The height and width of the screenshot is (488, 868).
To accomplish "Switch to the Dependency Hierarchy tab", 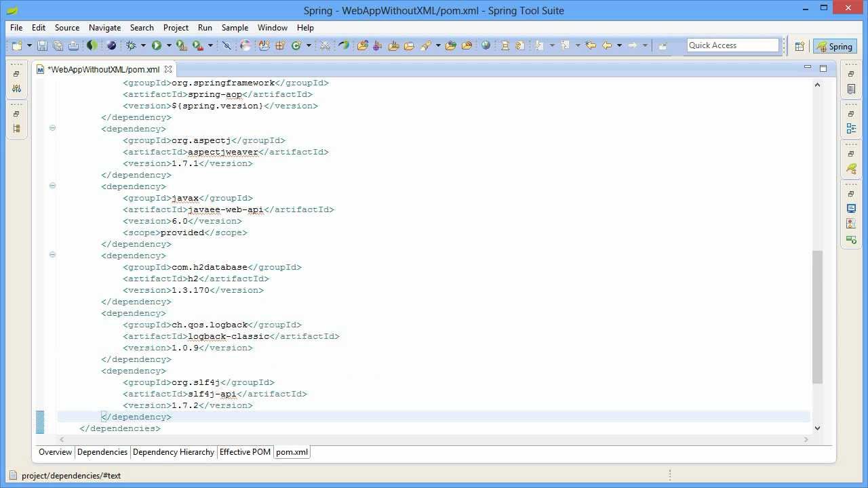I will pyautogui.click(x=174, y=452).
